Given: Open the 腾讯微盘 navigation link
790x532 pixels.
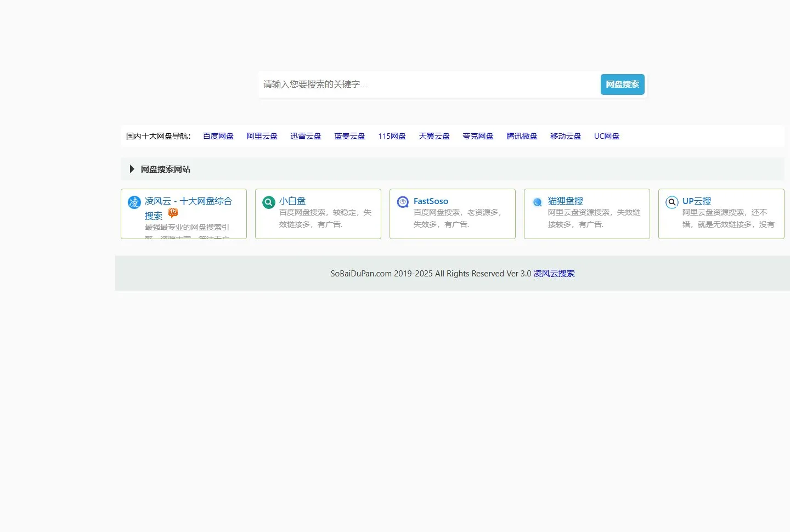Looking at the screenshot, I should pyautogui.click(x=522, y=136).
